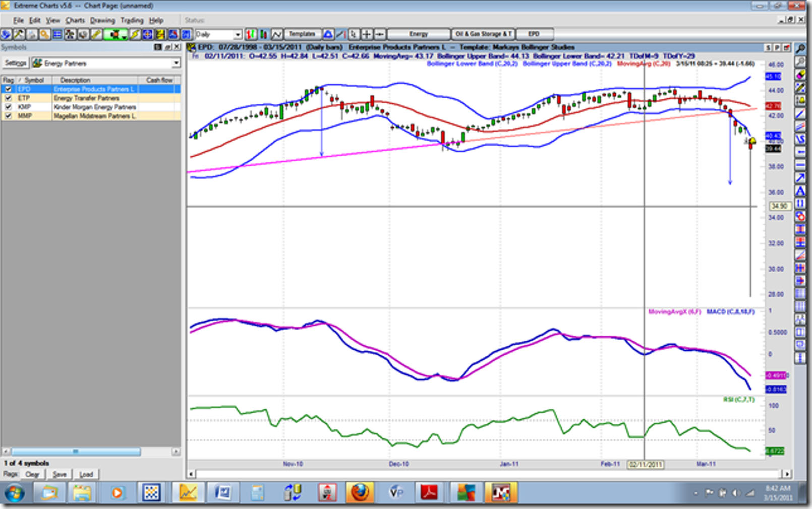Viewport: 812px width, 509px height.
Task: Open the View menu
Action: click(x=53, y=21)
